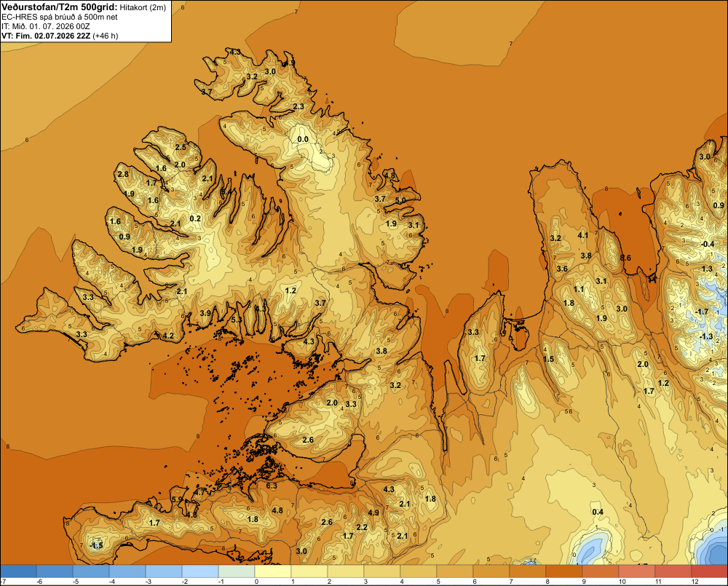Select the pale yellow 0 to 1 legend swatch

click(x=272, y=571)
